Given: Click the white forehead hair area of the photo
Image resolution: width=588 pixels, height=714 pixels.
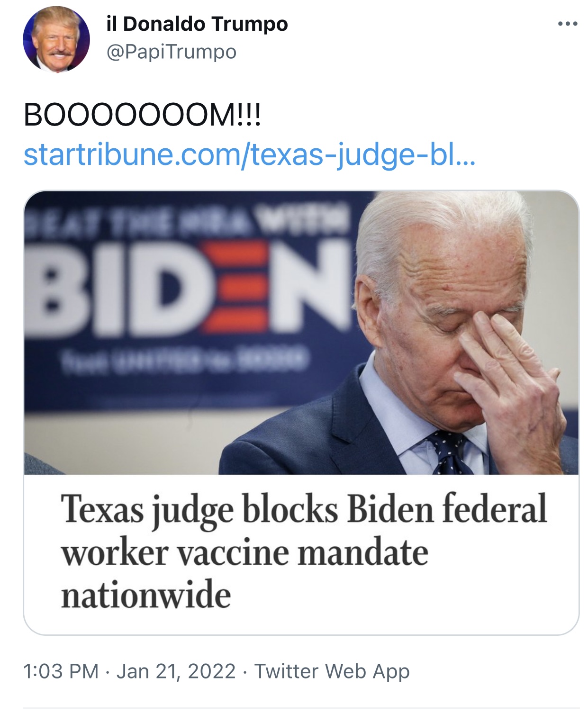Looking at the screenshot, I should [441, 223].
